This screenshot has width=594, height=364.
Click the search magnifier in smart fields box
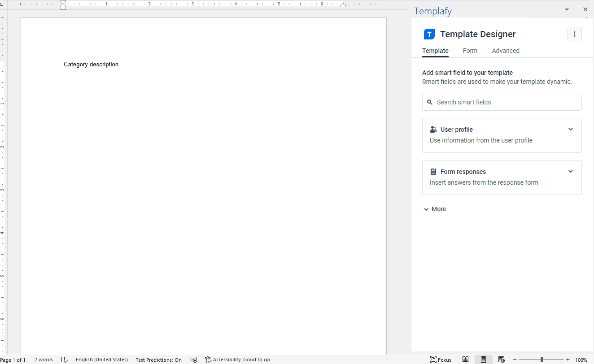coord(430,102)
